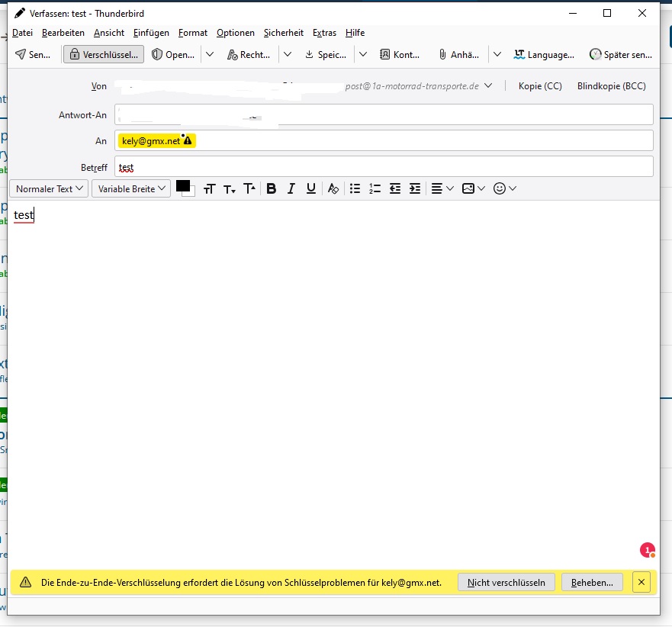This screenshot has width=672, height=627.
Task: Click the larger font size icon
Action: click(249, 188)
